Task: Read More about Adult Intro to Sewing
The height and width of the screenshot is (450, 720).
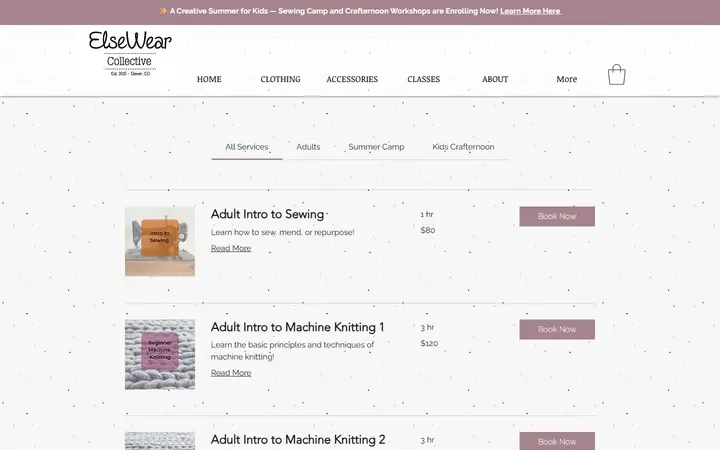Action: click(231, 248)
